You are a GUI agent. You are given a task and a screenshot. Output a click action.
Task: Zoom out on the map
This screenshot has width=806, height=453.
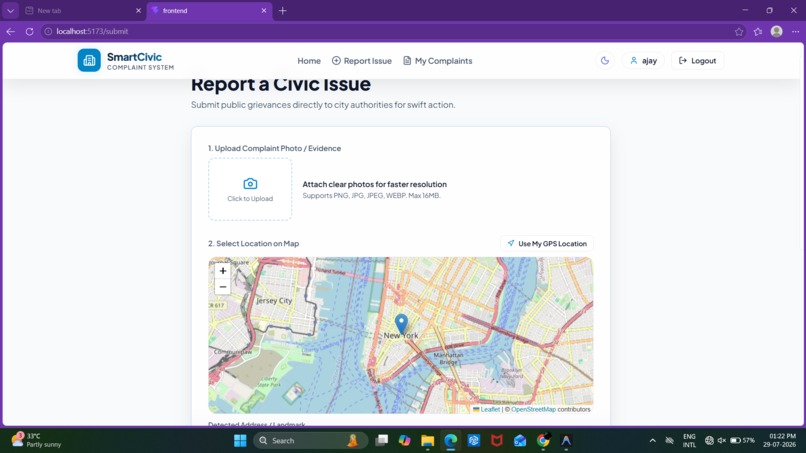coord(223,286)
